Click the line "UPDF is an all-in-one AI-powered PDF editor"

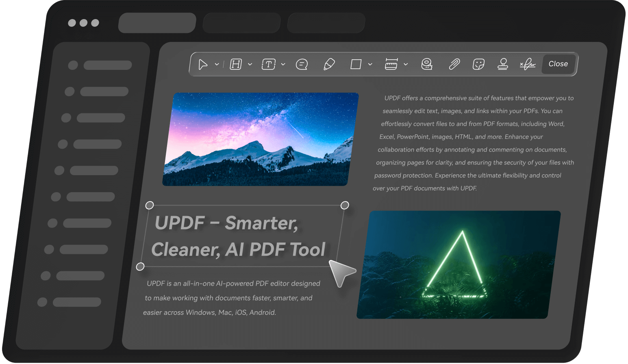click(x=233, y=284)
